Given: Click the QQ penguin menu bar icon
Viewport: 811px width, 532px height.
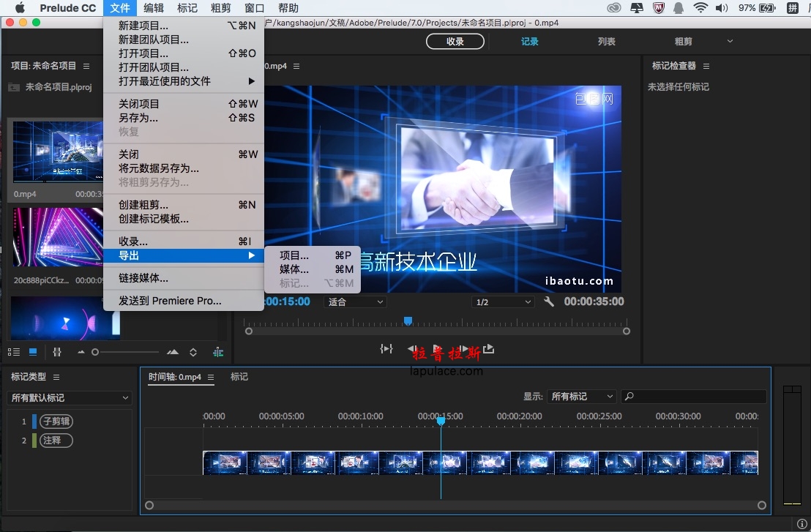Looking at the screenshot, I should pos(678,8).
